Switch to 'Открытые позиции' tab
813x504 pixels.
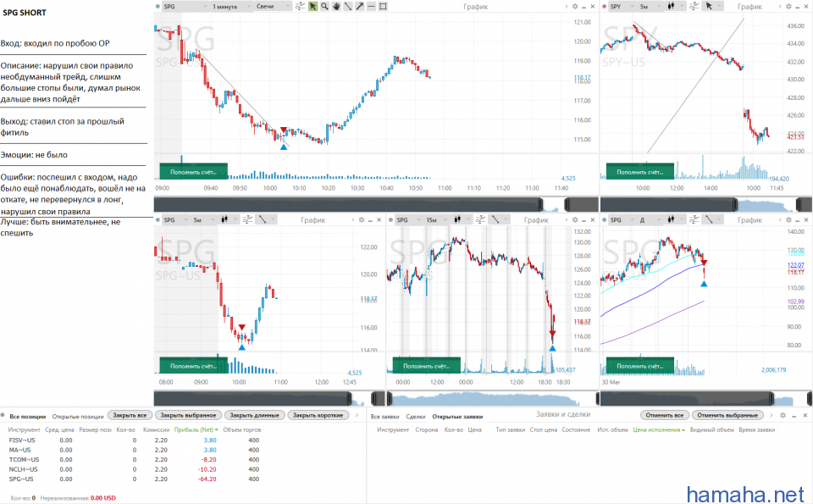coord(76,416)
